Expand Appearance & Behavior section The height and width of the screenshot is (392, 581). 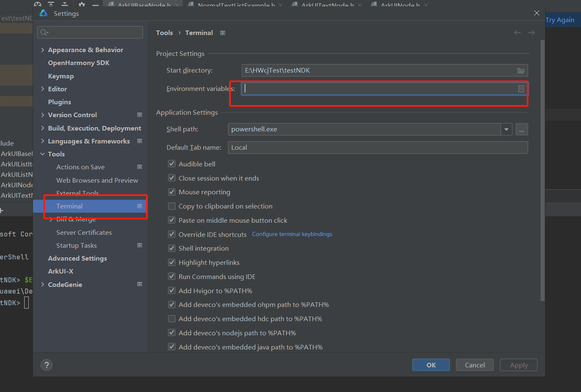[x=43, y=50]
